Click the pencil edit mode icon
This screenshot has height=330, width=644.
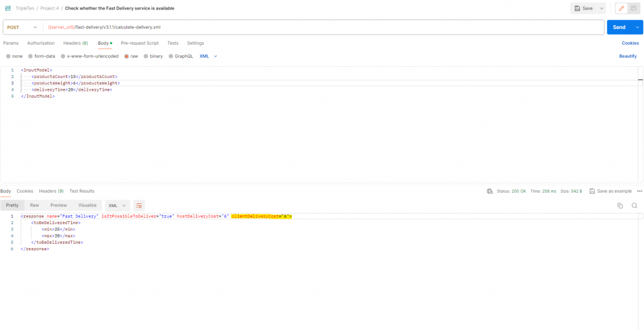point(621,8)
